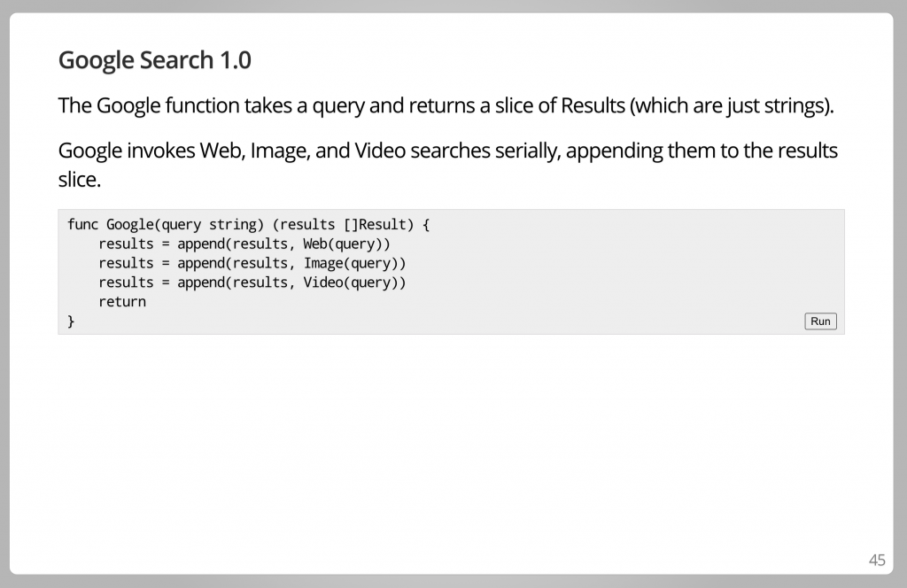This screenshot has width=907, height=588.
Task: Click the "results" variable on Image line
Action: pos(126,263)
